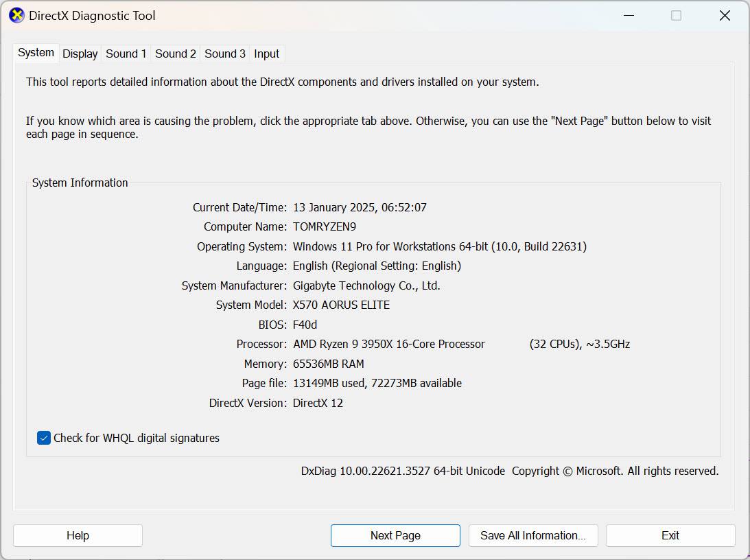Click the System Information group label
This screenshot has height=560, width=750.
(x=80, y=183)
